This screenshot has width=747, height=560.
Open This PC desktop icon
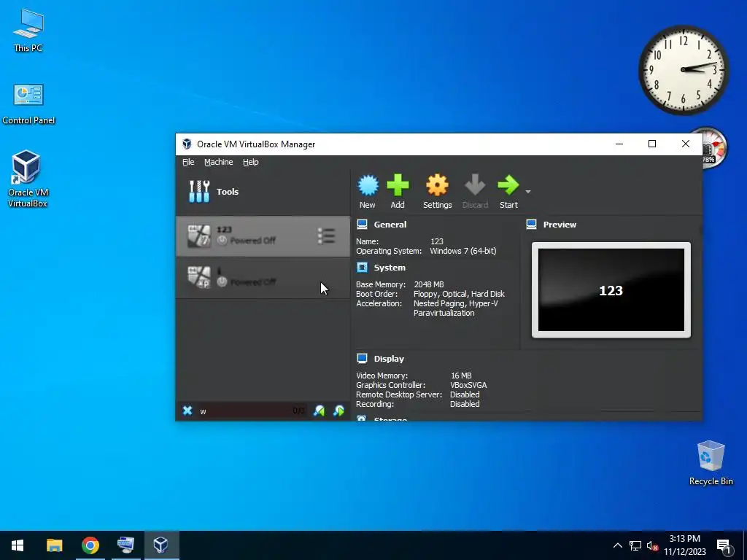(x=28, y=31)
